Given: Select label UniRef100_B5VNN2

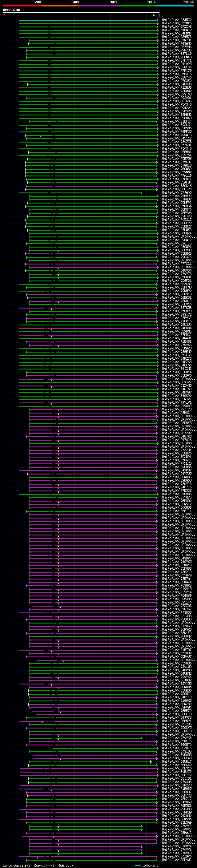Looking at the screenshot, I should pyautogui.click(x=176, y=172).
